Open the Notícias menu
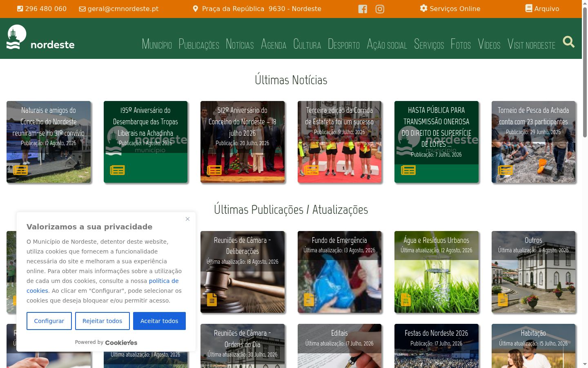Viewport: 588px width, 368px height. pyautogui.click(x=240, y=44)
